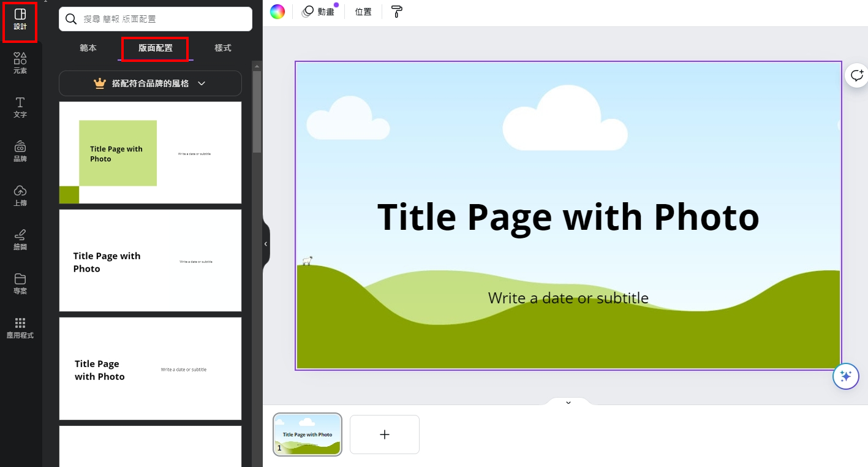Click the crown icon on brand style button

pyautogui.click(x=100, y=83)
